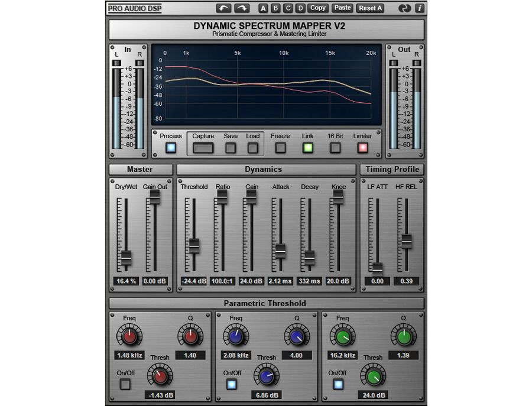Click the bypass loop icon next to info
The width and height of the screenshot is (532, 406).
coord(404,8)
